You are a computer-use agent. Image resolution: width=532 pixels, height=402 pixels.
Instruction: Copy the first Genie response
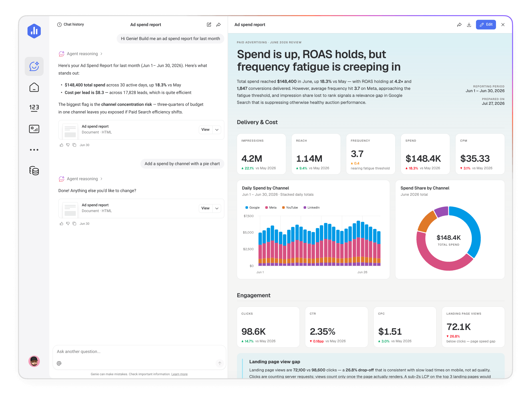[74, 145]
